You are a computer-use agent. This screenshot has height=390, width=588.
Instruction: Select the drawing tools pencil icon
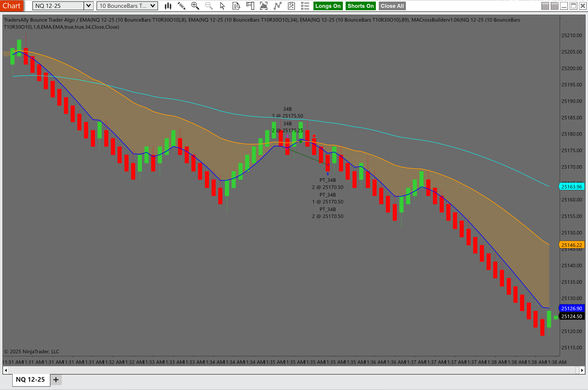pyautogui.click(x=181, y=6)
